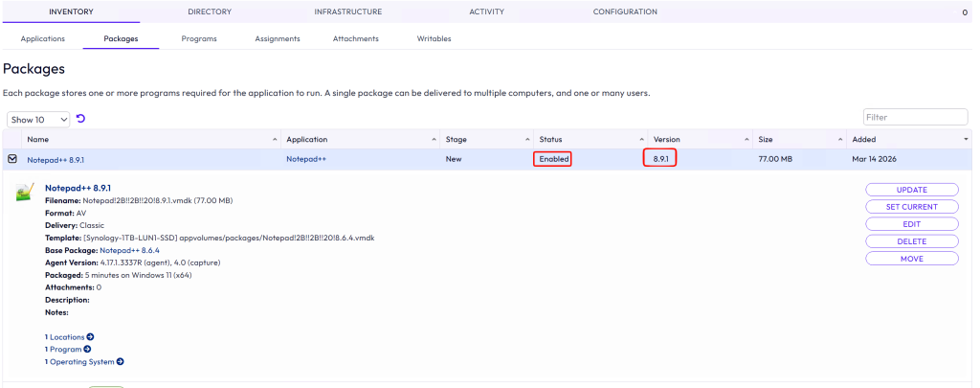Screen dimensions: 980x388
Task: Click the Packages page heading
Action: click(33, 69)
